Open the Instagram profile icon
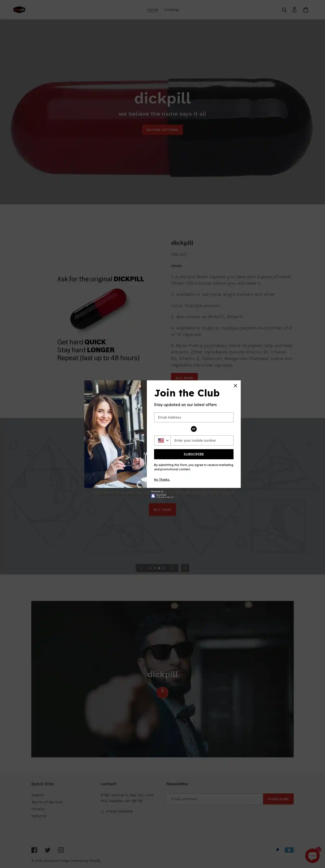This screenshot has width=325, height=868. coord(61,850)
